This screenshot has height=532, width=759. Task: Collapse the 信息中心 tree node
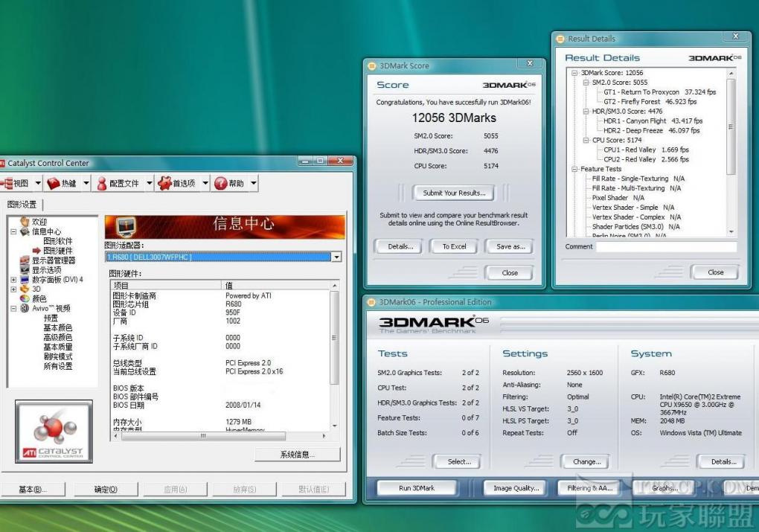(x=13, y=231)
